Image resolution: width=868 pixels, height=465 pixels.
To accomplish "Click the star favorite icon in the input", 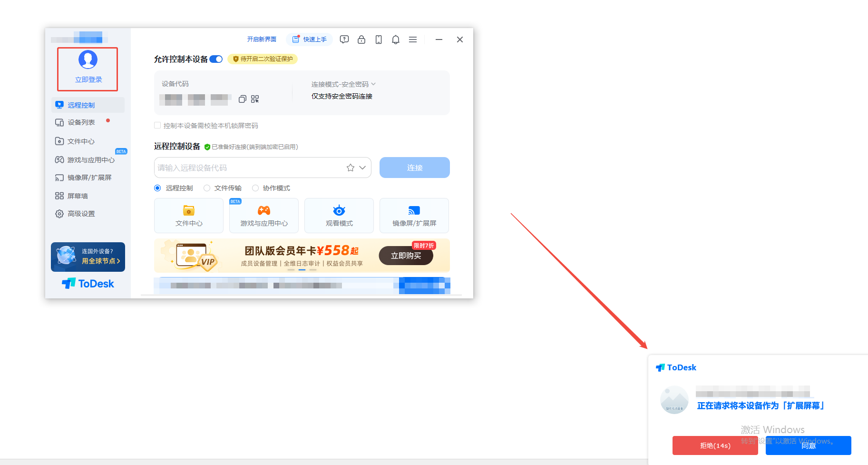I will 351,168.
